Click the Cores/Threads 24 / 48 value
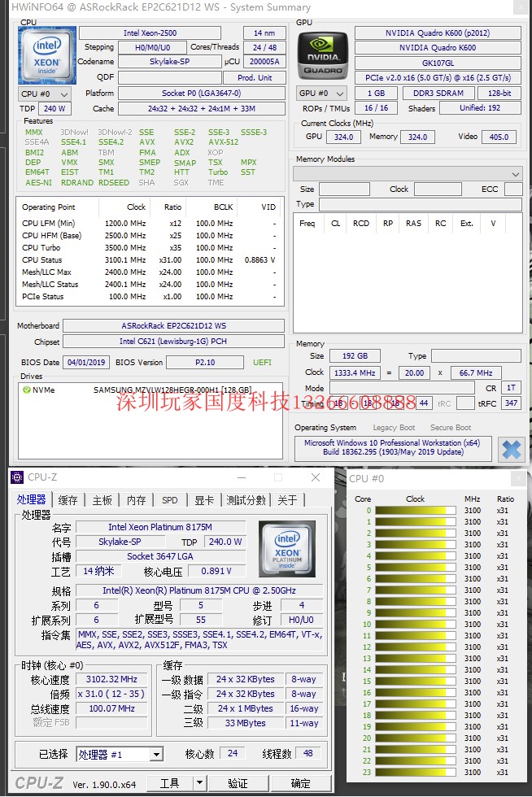Image resolution: width=532 pixels, height=797 pixels. [x=264, y=47]
